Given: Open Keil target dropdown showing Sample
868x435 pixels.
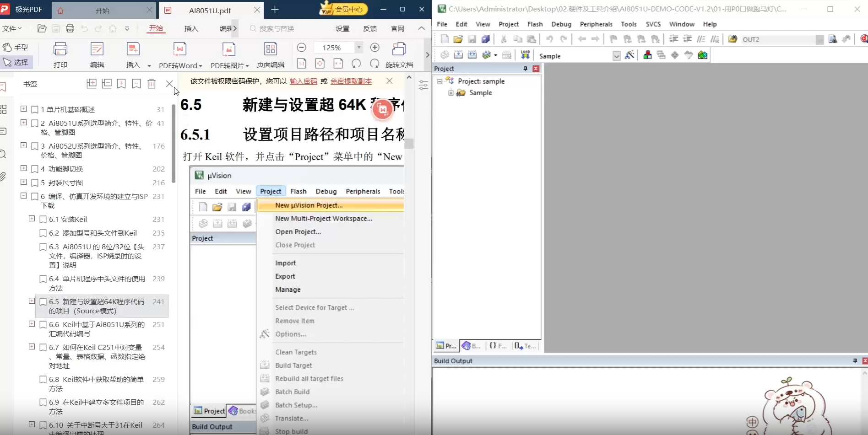Looking at the screenshot, I should tap(617, 56).
